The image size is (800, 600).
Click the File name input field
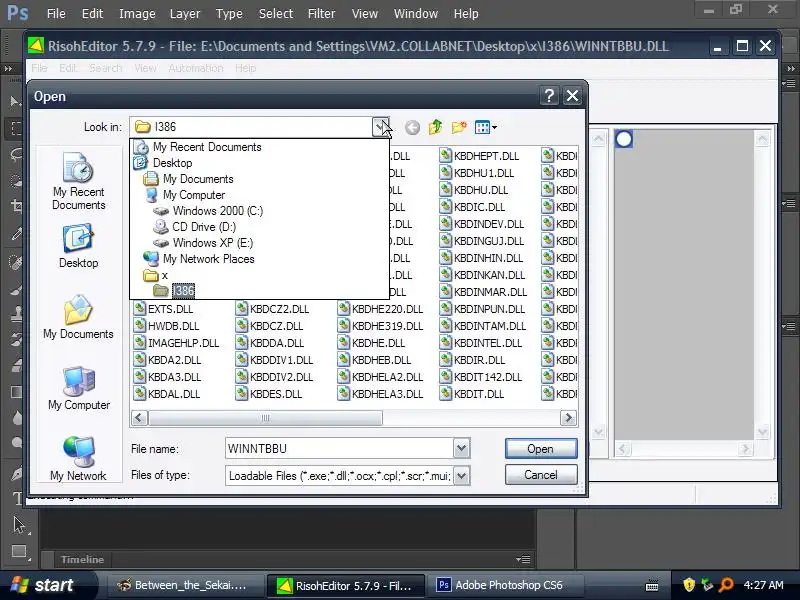click(339, 449)
